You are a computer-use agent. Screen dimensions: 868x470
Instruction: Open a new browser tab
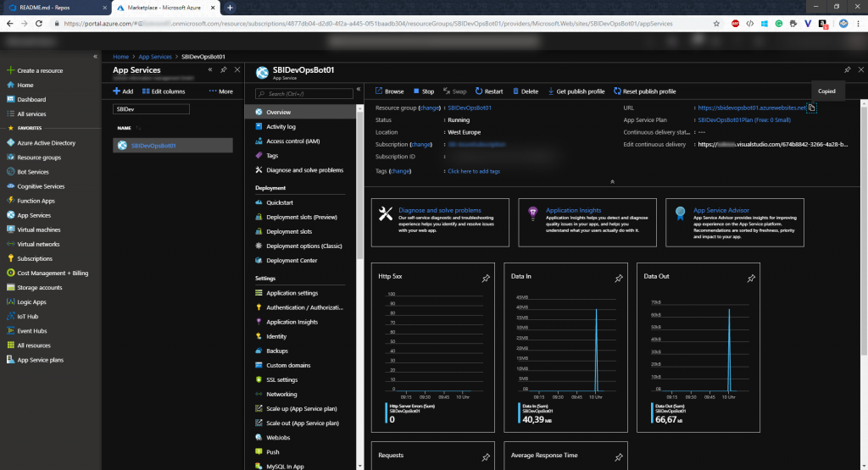230,8
